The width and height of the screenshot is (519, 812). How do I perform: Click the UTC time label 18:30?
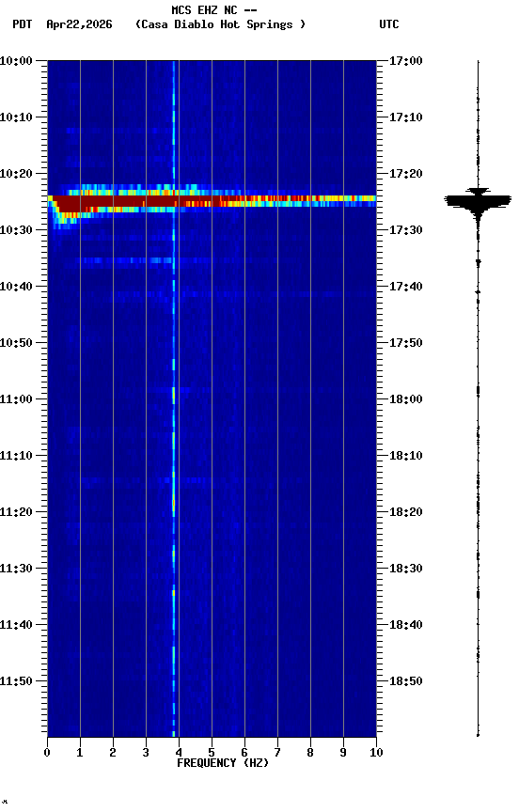(406, 570)
